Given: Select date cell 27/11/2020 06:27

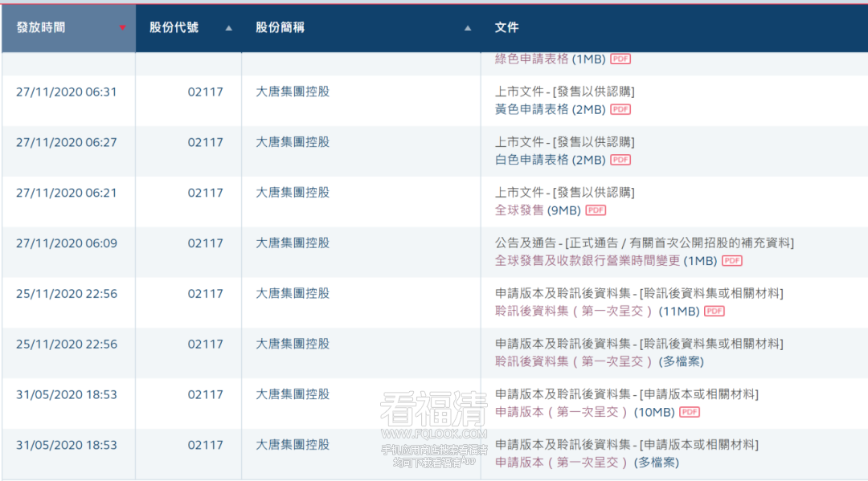Looking at the screenshot, I should (67, 142).
